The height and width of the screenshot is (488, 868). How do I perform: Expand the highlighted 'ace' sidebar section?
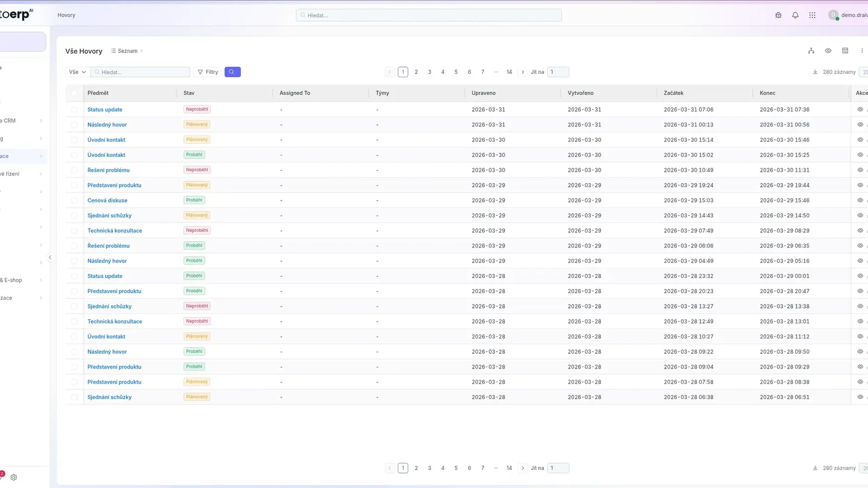[41, 156]
